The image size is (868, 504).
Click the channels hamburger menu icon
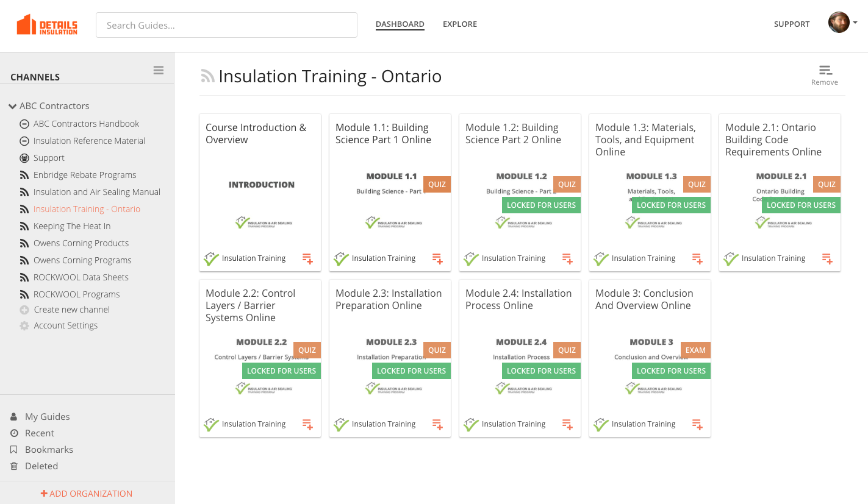pyautogui.click(x=159, y=71)
